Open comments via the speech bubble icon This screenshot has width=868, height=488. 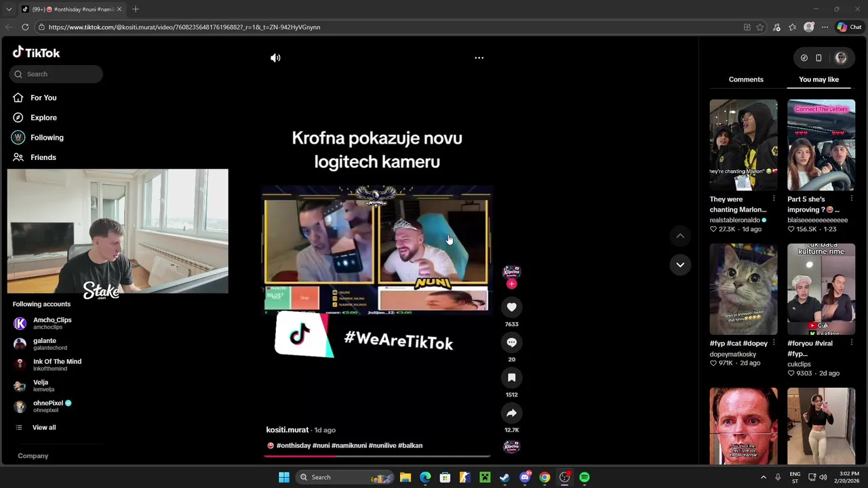(x=511, y=342)
